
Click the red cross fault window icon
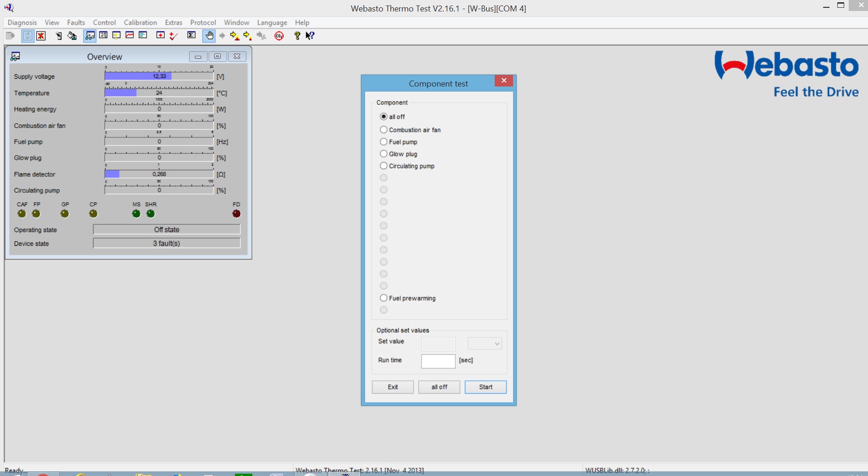[160, 35]
